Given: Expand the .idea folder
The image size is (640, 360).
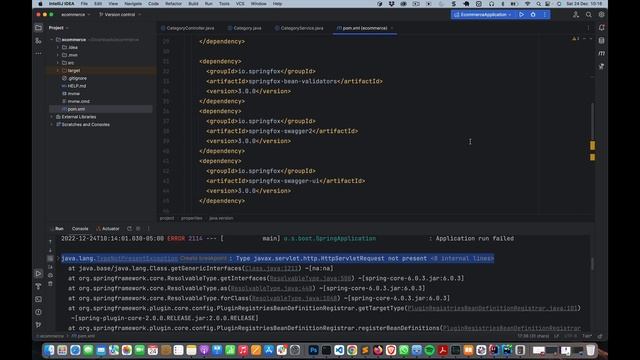Looking at the screenshot, I should (58, 47).
